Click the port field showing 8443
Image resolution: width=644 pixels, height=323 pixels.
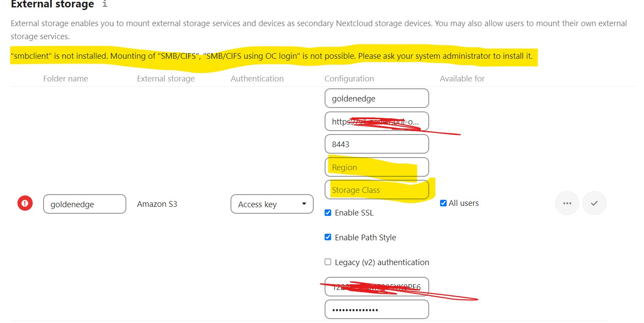(x=376, y=144)
